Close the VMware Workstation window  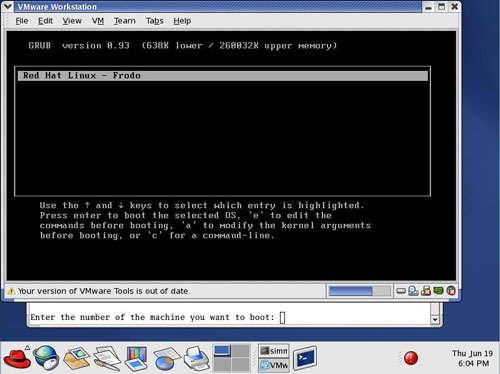[455, 7]
